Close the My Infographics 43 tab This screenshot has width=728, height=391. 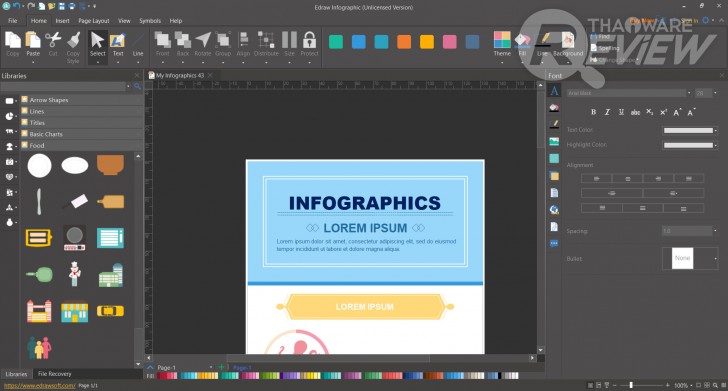[x=210, y=75]
